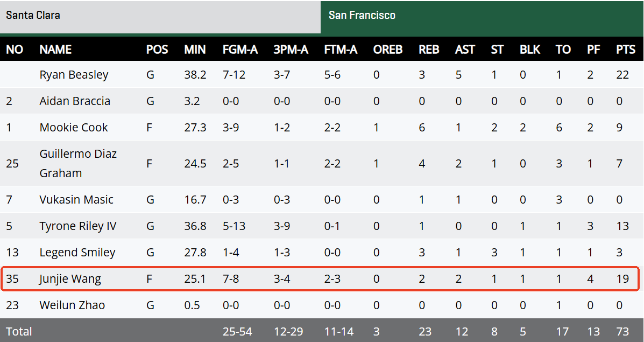
Task: Open Guillermo Diaz Graham player name
Action: click(78, 163)
